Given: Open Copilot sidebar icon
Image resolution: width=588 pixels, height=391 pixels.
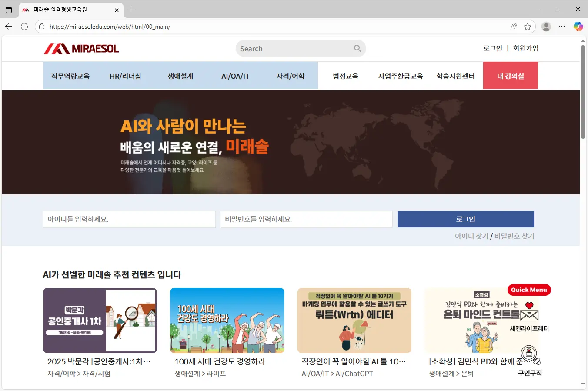Looking at the screenshot, I should pyautogui.click(x=578, y=27).
